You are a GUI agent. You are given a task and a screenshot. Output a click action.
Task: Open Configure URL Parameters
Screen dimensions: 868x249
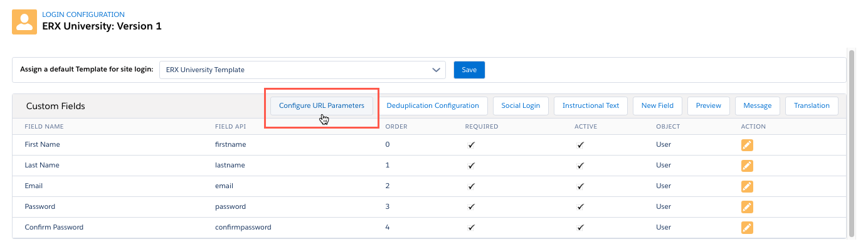tap(322, 105)
